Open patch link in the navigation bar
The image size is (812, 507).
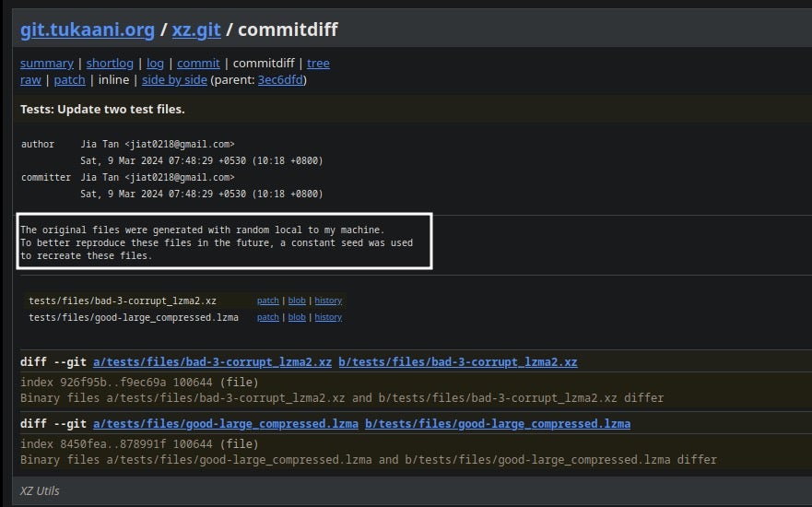(69, 80)
